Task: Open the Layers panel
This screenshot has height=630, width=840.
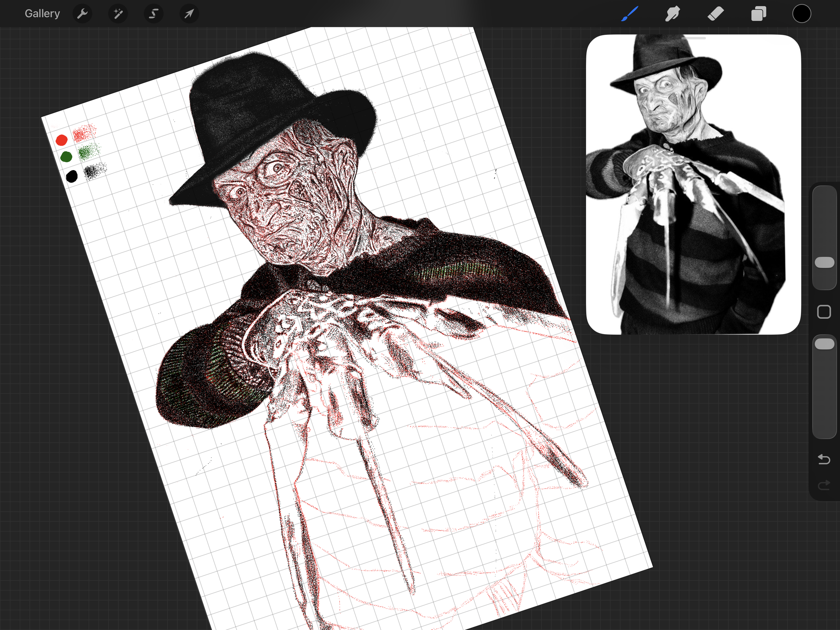Action: pos(759,14)
